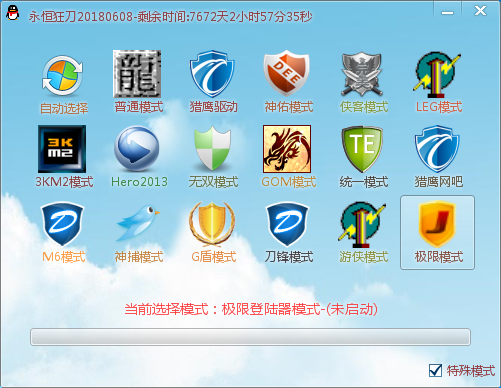The image size is (501, 388).
Task: Select the 统一模式 TE shield icon
Action: [x=362, y=149]
